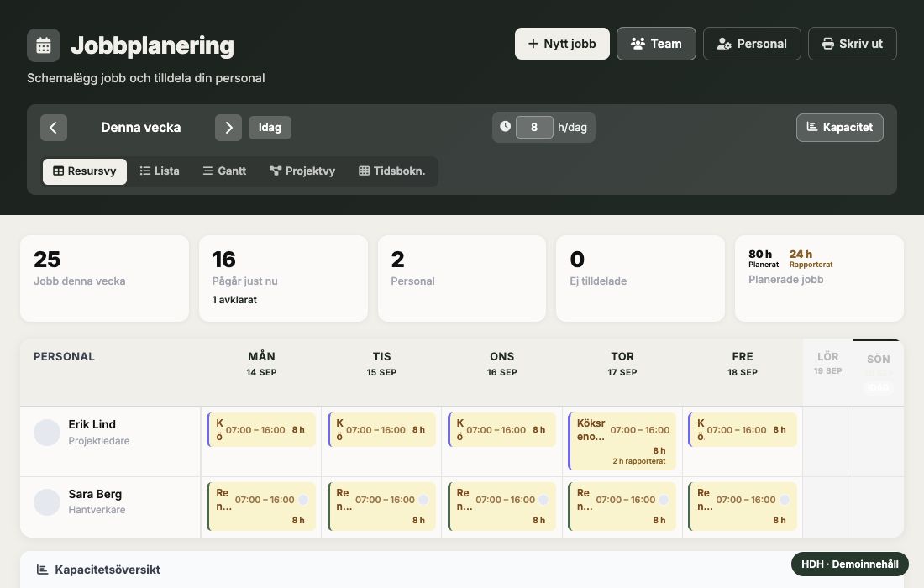
Task: Click status dot on Sara Berg's Tuesday job
Action: [x=423, y=500]
